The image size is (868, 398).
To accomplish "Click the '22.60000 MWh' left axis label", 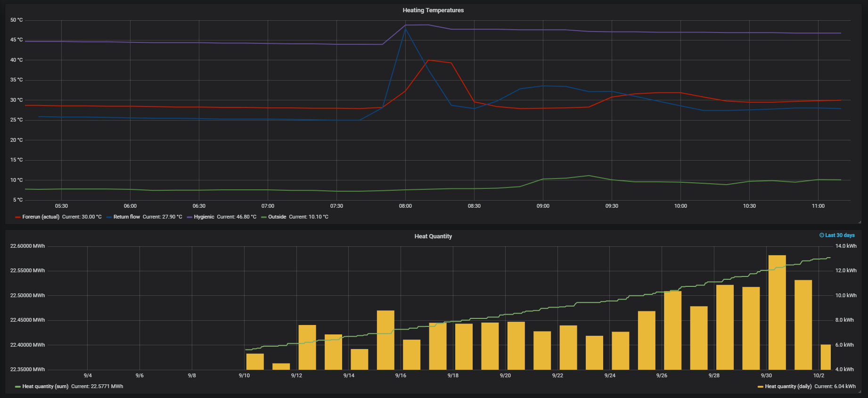I will [28, 246].
